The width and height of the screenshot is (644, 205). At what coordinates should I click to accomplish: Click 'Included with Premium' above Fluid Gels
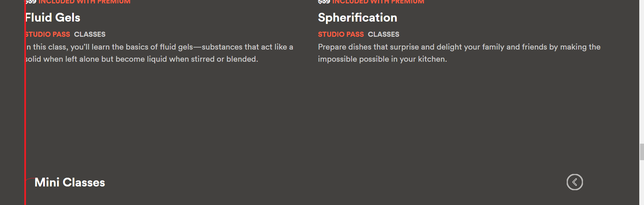pos(84,2)
